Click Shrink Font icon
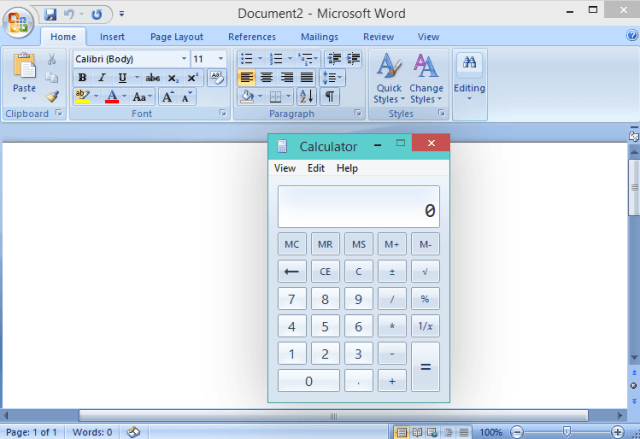 click(187, 97)
